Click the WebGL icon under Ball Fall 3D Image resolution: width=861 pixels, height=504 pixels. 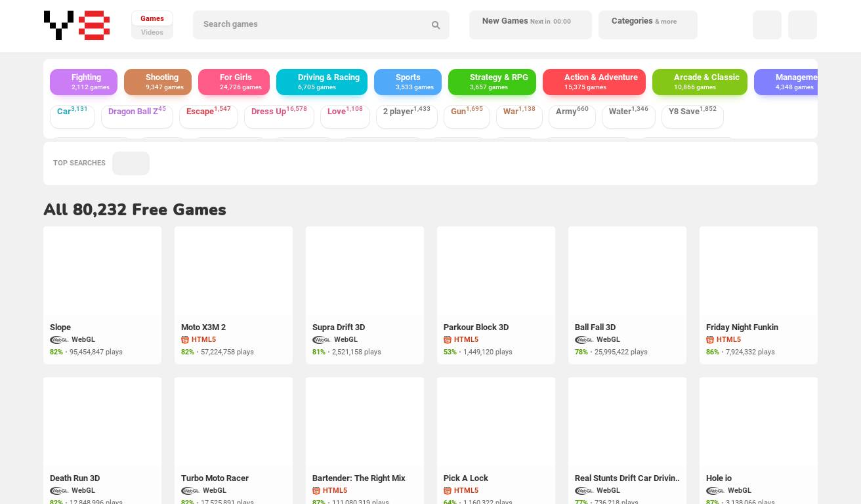coord(584,340)
